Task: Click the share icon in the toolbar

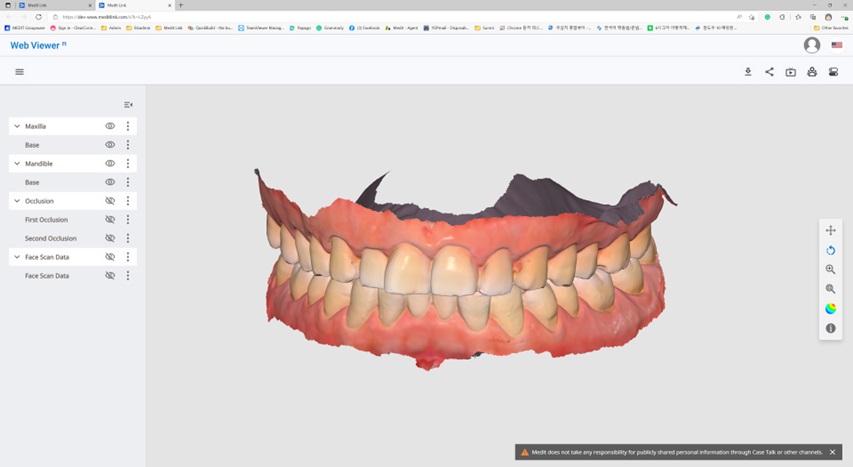Action: click(x=769, y=72)
